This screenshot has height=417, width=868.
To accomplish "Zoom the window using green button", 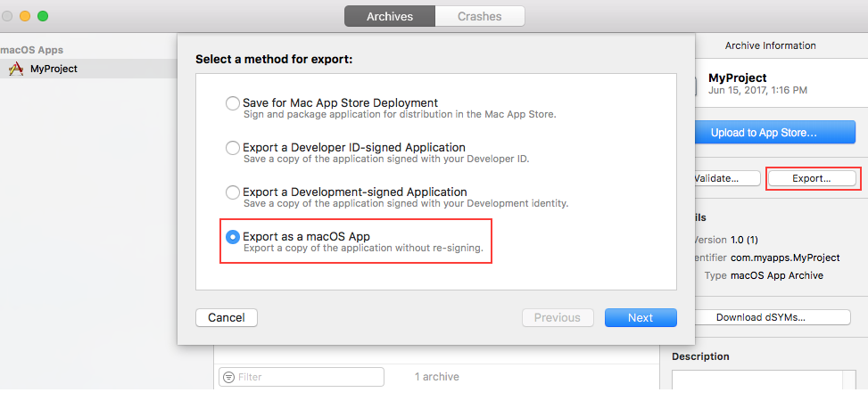I will [42, 16].
